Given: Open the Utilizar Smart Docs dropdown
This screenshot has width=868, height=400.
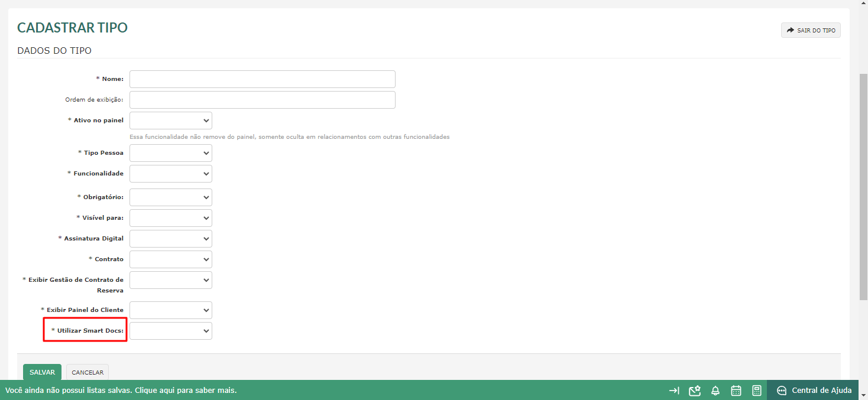Looking at the screenshot, I should (171, 331).
